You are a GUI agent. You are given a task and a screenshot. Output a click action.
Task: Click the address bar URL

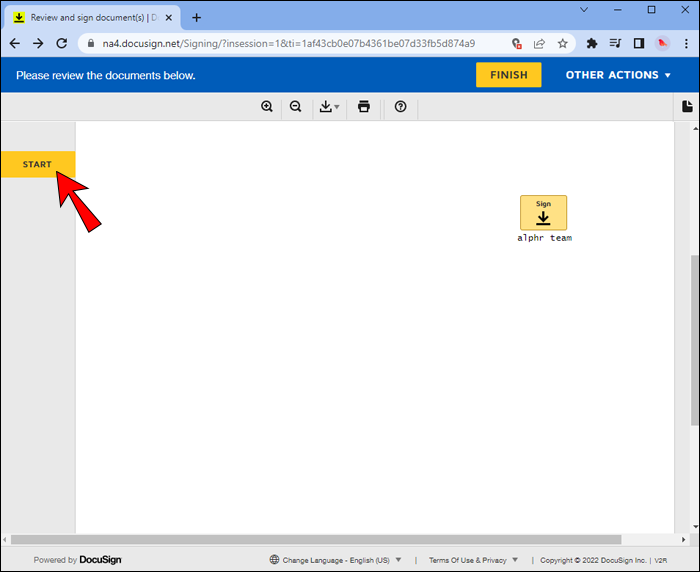288,43
